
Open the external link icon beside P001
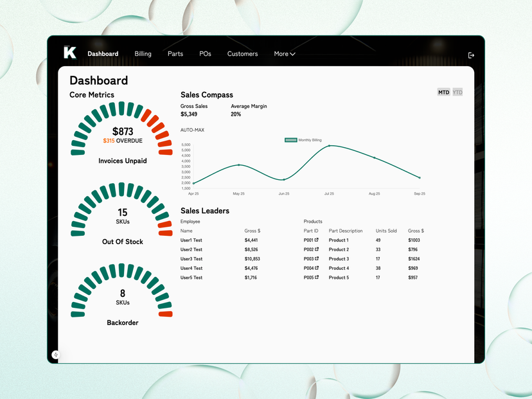pos(317,240)
